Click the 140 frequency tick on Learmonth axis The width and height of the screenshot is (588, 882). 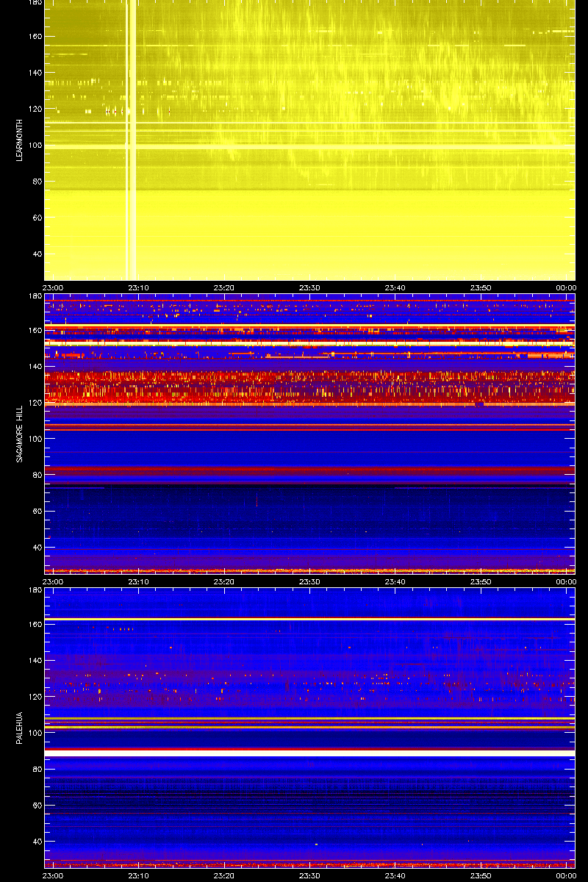tap(35, 73)
